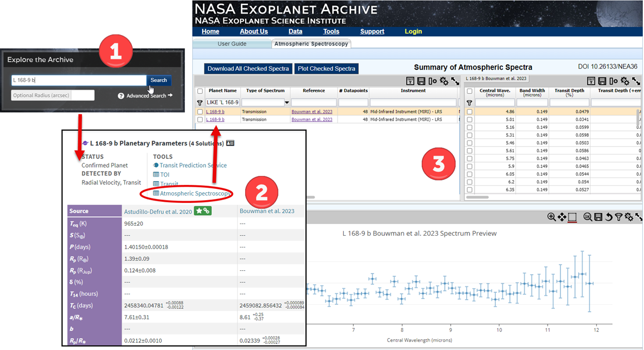Click horizontal scrollbar of Bouwman data table
Viewport: 644px width, 350px height.
(477, 197)
